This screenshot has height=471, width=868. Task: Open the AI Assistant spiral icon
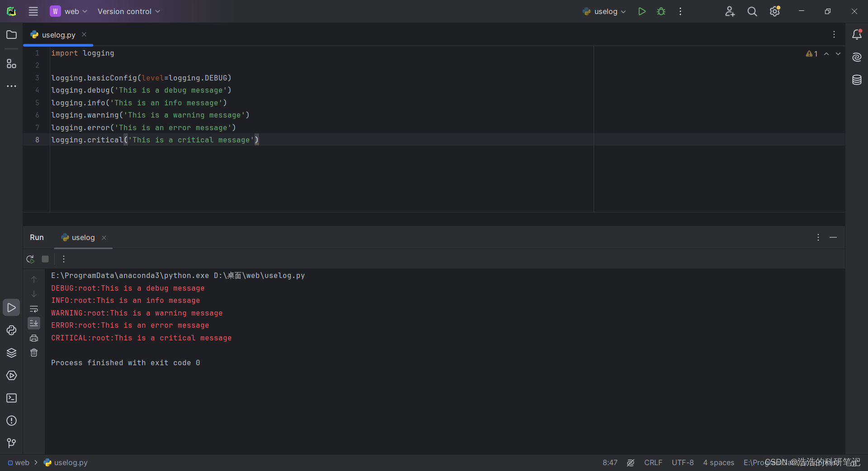click(x=857, y=57)
